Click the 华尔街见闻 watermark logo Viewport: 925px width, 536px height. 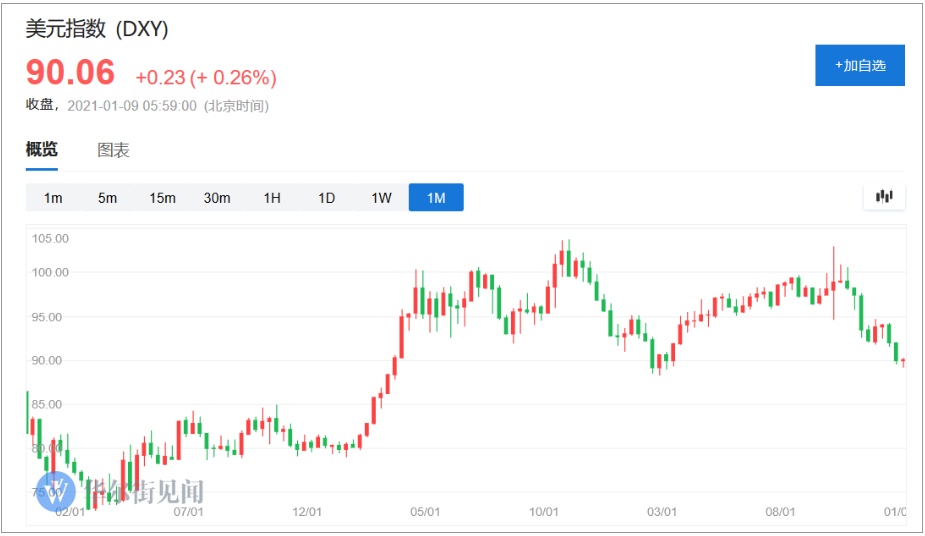(120, 491)
